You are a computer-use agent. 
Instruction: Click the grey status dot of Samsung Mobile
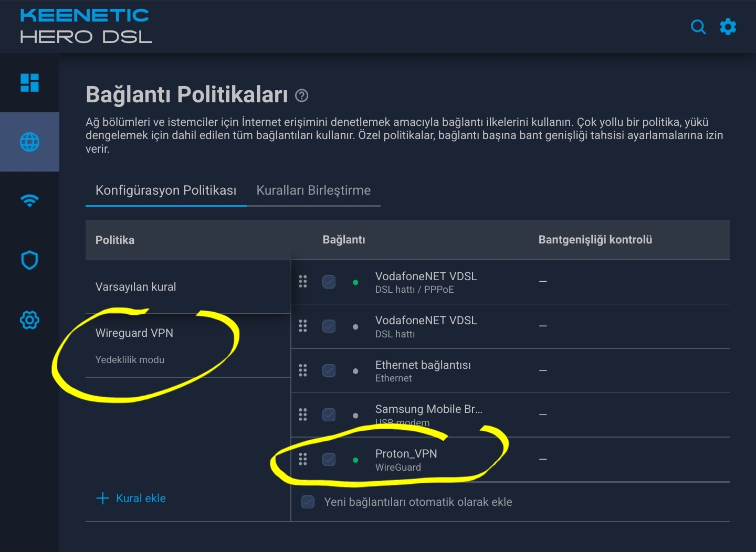(x=355, y=416)
